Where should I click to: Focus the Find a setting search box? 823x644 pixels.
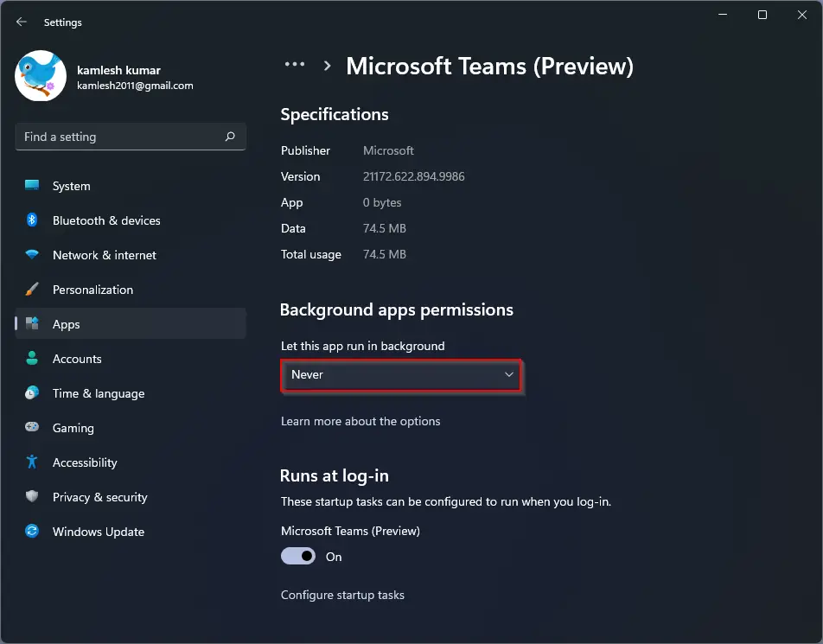pos(131,137)
